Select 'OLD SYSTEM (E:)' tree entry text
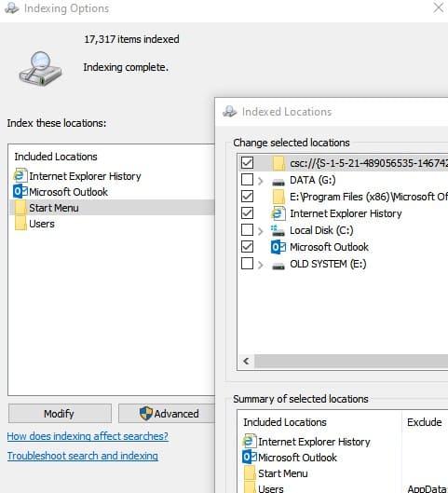The width and height of the screenshot is (448, 493). click(x=328, y=264)
